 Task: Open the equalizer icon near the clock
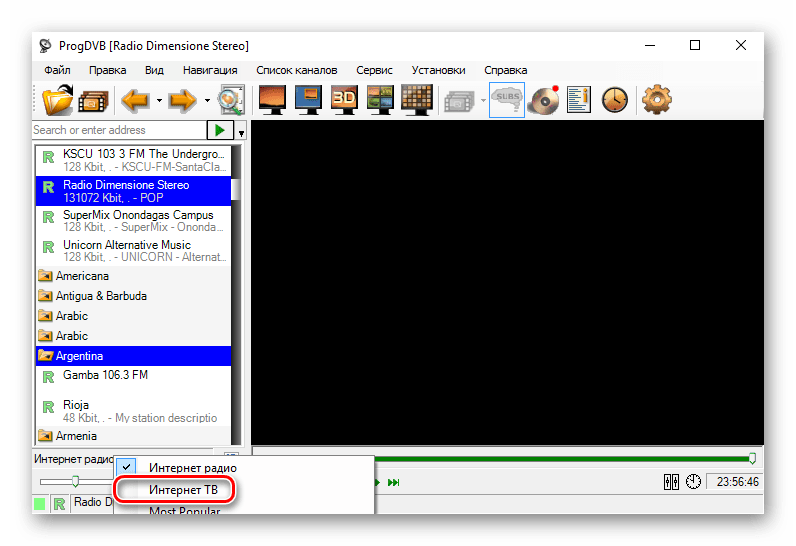[671, 482]
